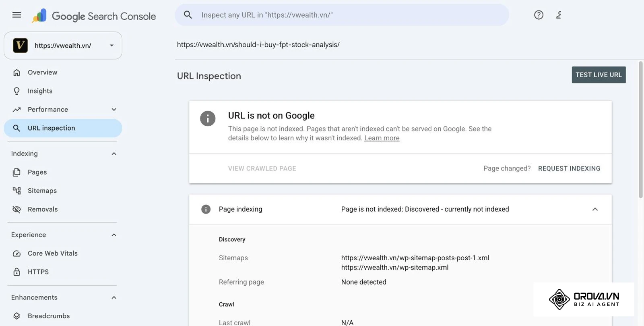Click the Overview home icon
The height and width of the screenshot is (326, 644).
(17, 73)
